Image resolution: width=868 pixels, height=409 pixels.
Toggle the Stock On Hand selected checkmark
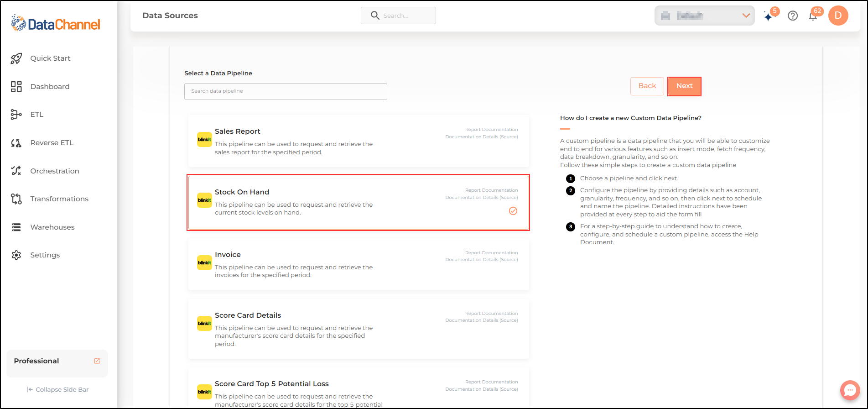513,211
